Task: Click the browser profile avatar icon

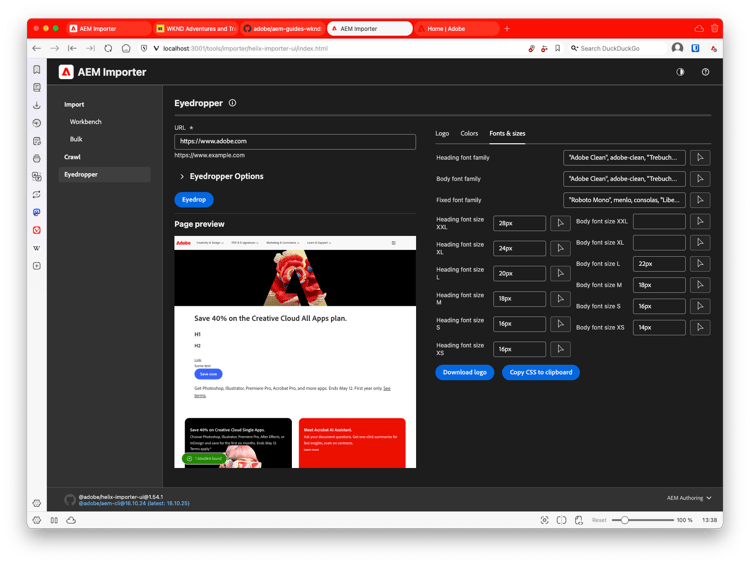Action: click(677, 48)
